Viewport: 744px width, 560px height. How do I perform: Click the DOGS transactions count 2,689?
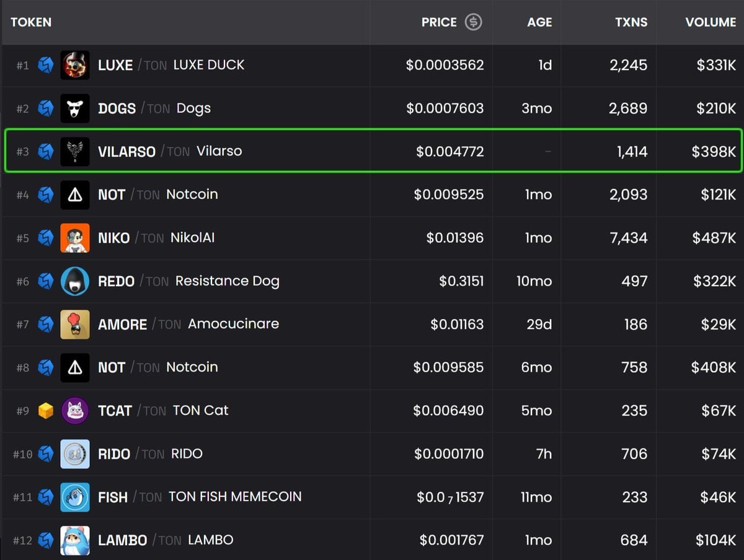[629, 108]
